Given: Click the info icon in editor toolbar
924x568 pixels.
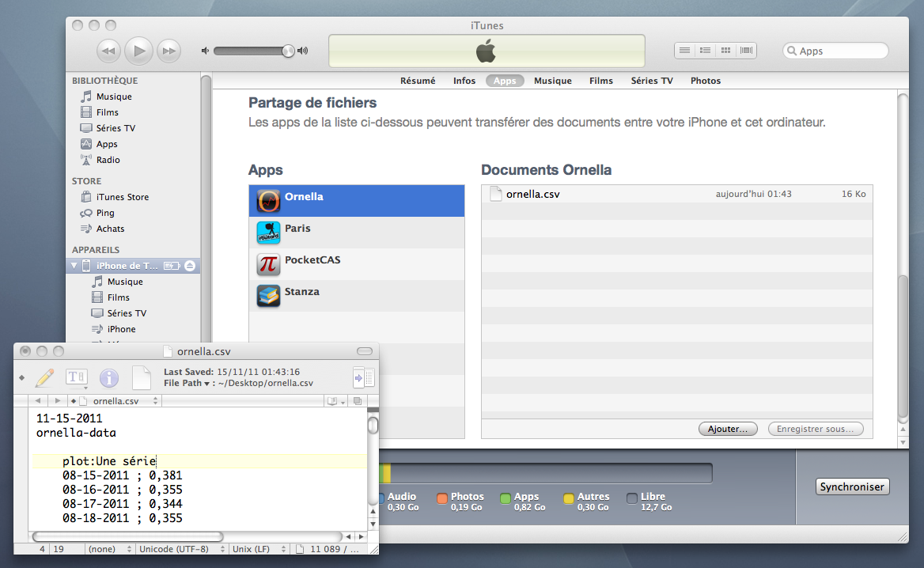Looking at the screenshot, I should (109, 377).
